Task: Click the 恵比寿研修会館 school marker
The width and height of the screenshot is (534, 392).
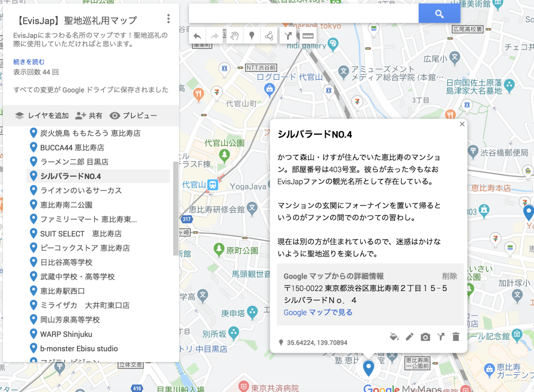Action: click(252, 207)
